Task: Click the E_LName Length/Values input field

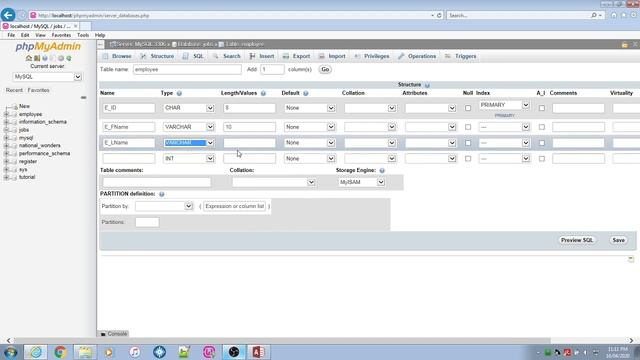Action: [249, 143]
